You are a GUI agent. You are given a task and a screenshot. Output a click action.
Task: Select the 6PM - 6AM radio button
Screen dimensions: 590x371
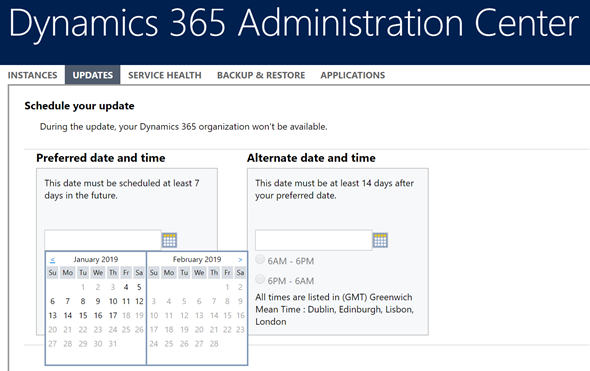[x=260, y=279]
